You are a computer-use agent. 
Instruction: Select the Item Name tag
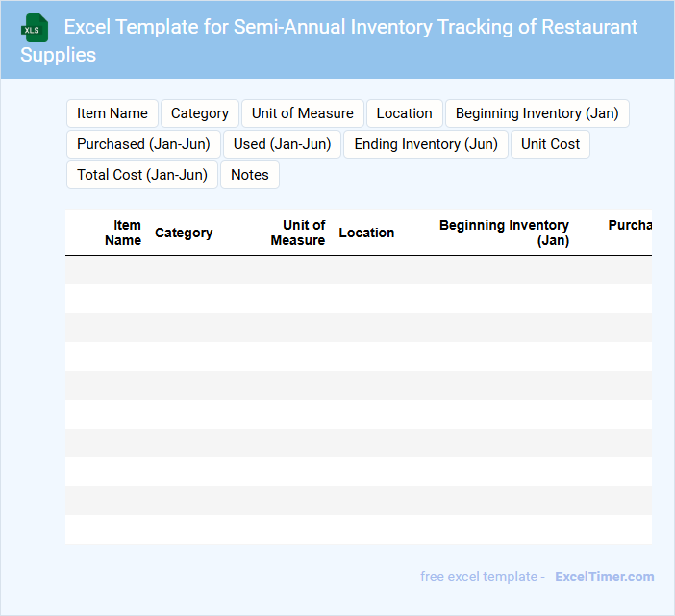pos(112,113)
